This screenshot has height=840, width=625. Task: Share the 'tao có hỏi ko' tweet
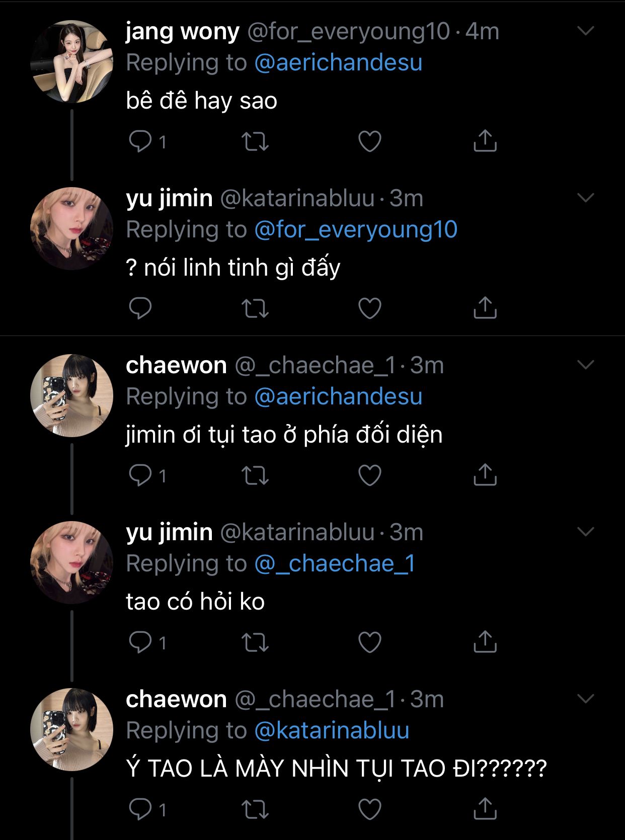point(485,642)
